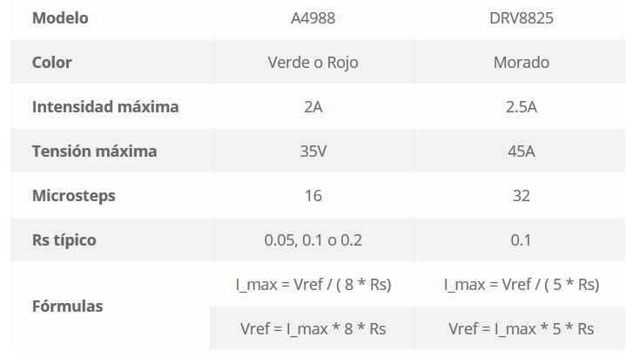Click the Tensión máxima label
This screenshot has height=364, width=633.
[94, 152]
